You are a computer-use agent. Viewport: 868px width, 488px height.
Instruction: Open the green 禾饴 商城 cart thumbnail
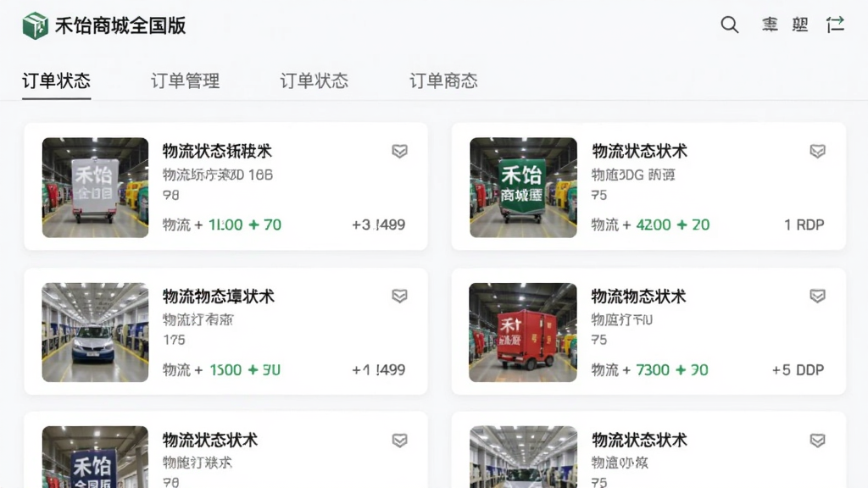[523, 187]
